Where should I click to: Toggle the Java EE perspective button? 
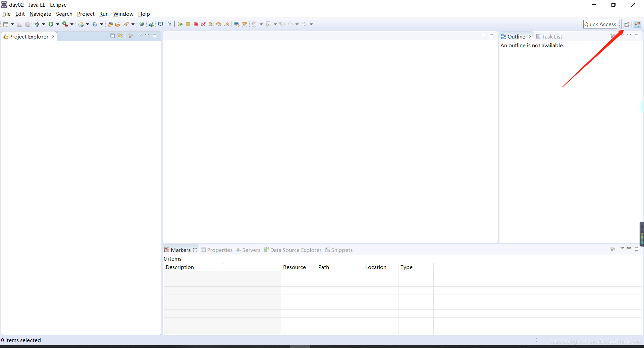(x=638, y=24)
